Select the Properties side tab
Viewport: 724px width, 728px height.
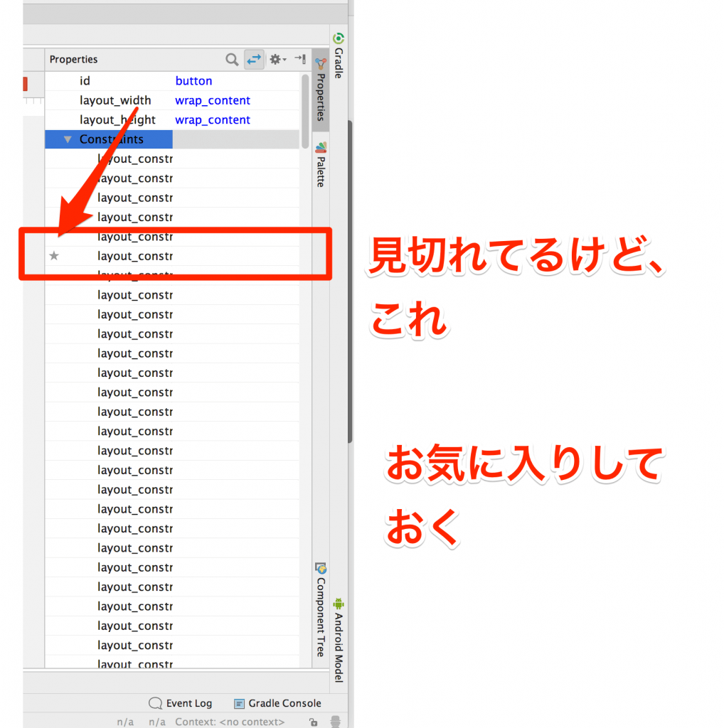pyautogui.click(x=321, y=90)
